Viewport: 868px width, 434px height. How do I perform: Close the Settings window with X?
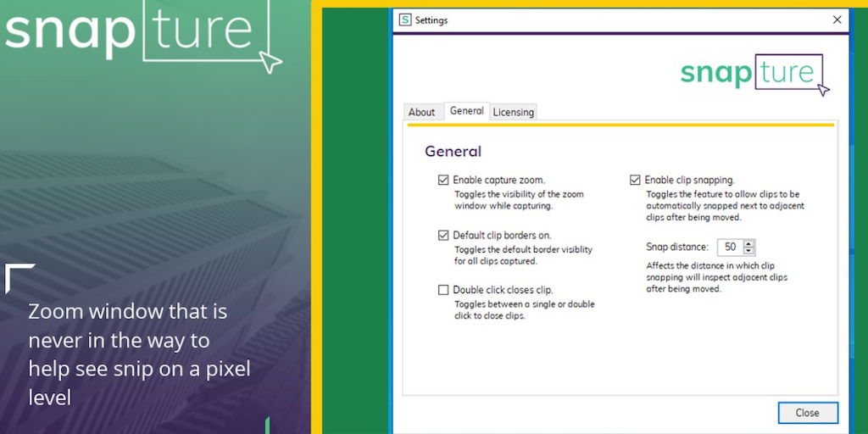[x=837, y=20]
